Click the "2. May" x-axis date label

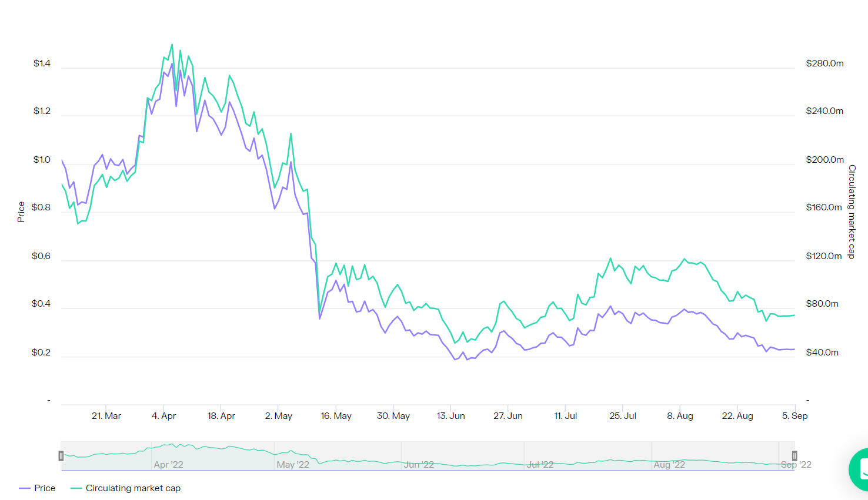click(x=279, y=416)
